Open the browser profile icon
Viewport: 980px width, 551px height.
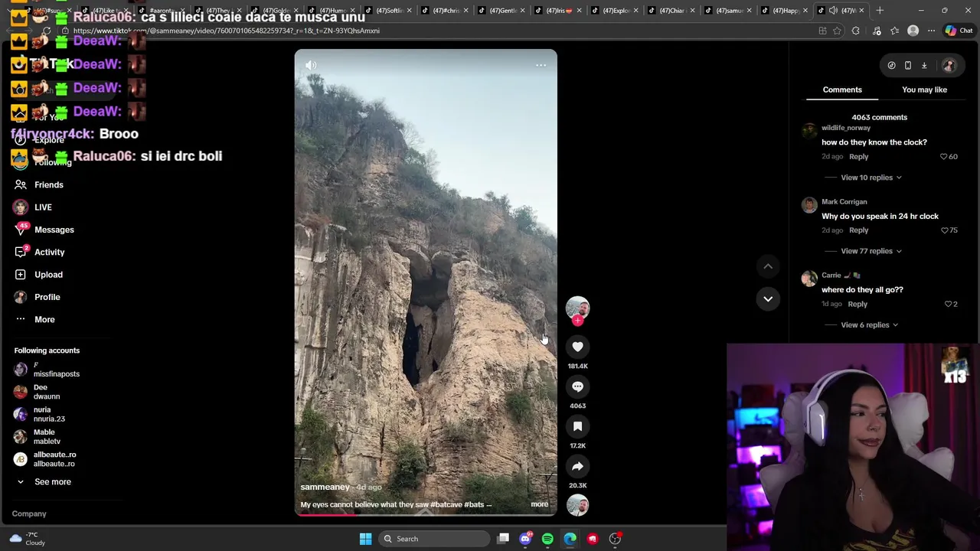coord(913,31)
